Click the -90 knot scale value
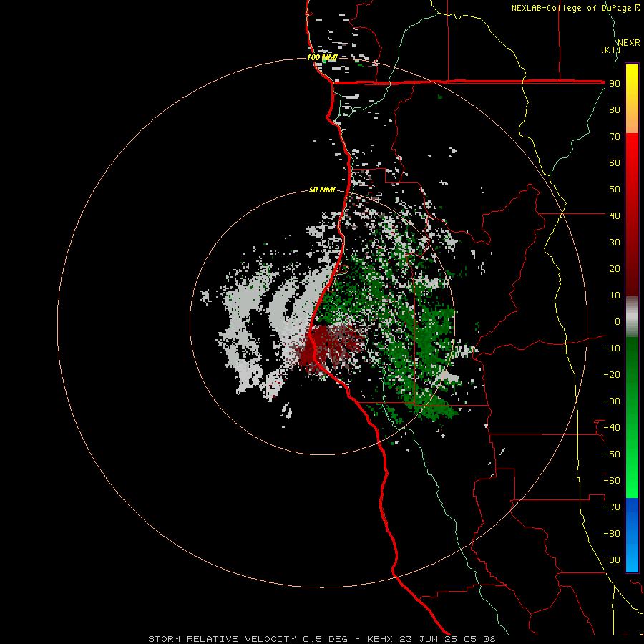This screenshot has width=644, height=644. click(x=612, y=560)
